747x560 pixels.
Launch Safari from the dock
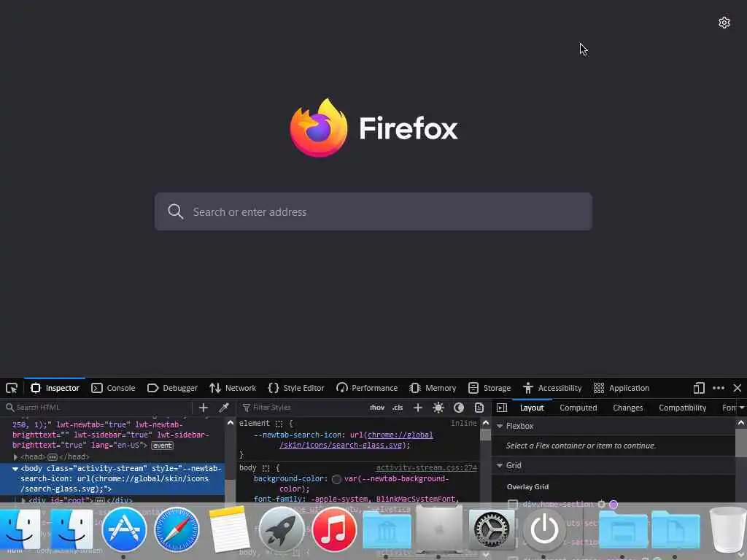coord(177,529)
